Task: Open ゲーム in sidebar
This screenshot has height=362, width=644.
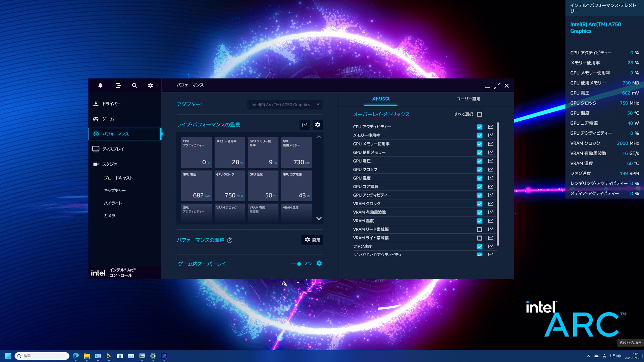Action: click(125, 119)
